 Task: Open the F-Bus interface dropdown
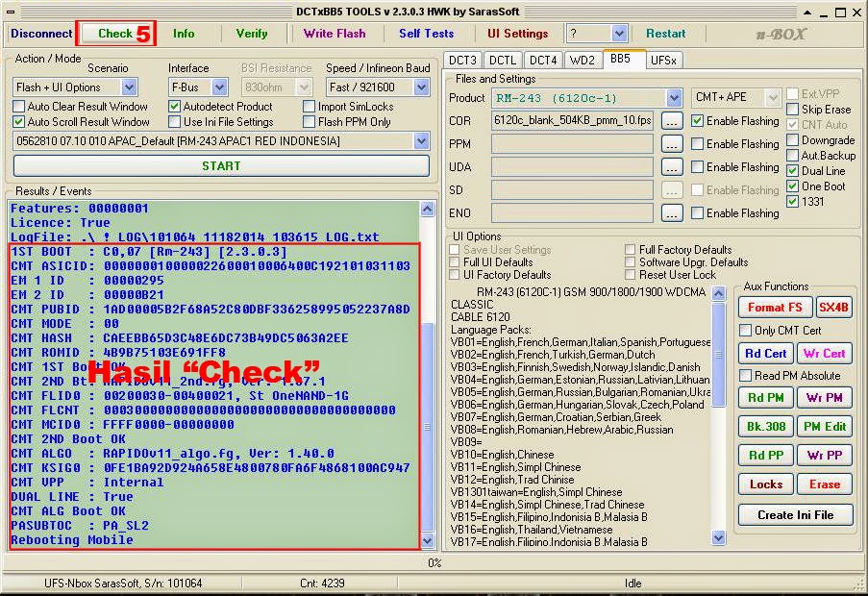[220, 87]
